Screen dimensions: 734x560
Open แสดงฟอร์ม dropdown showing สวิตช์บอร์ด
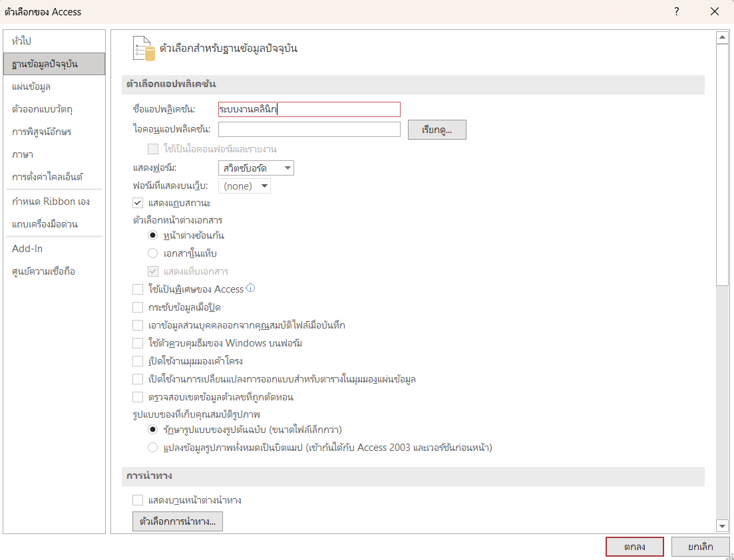click(x=256, y=168)
